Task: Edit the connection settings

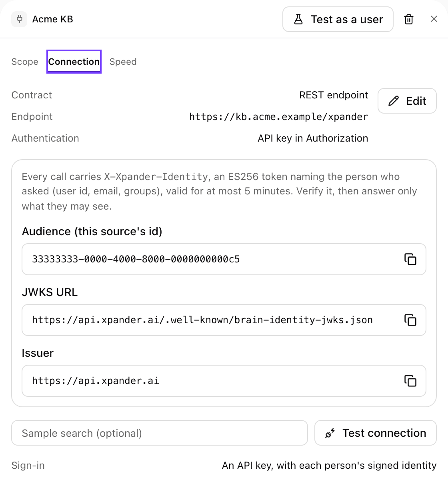Action: 407,101
